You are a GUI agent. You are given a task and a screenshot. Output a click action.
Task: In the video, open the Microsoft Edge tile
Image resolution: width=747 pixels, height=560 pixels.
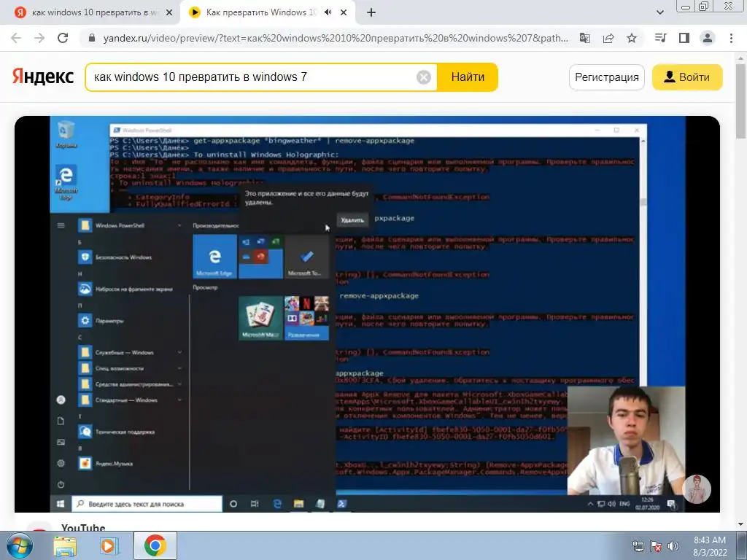[x=214, y=256]
